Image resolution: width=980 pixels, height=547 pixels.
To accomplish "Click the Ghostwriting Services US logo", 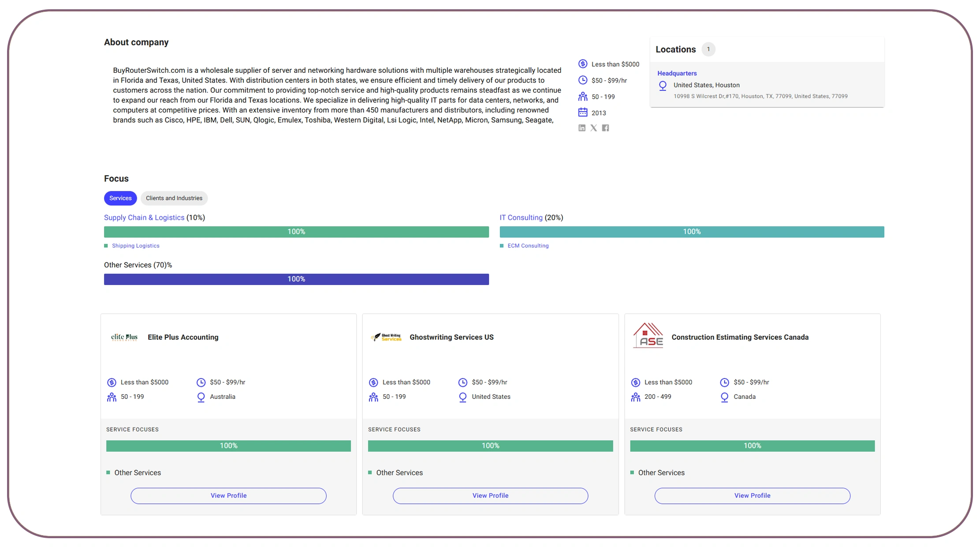I will [386, 337].
